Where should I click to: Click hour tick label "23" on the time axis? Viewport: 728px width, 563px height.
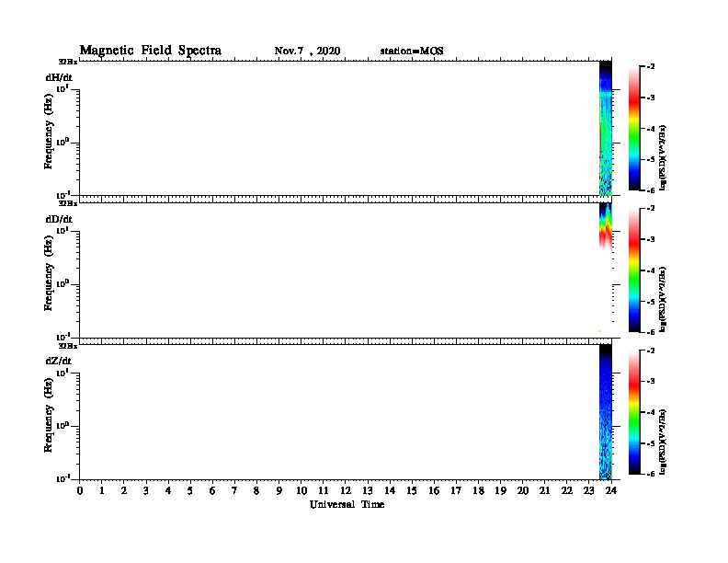coord(588,491)
